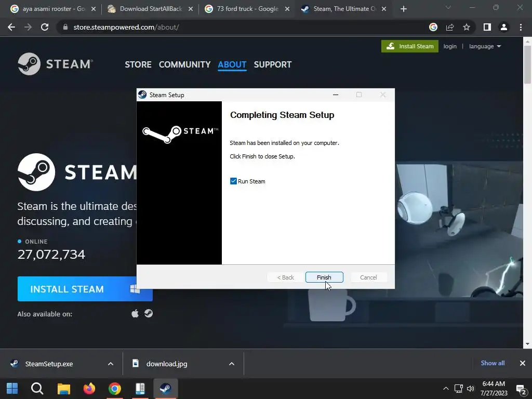
Task: Open the STORE menu
Action: pos(138,64)
